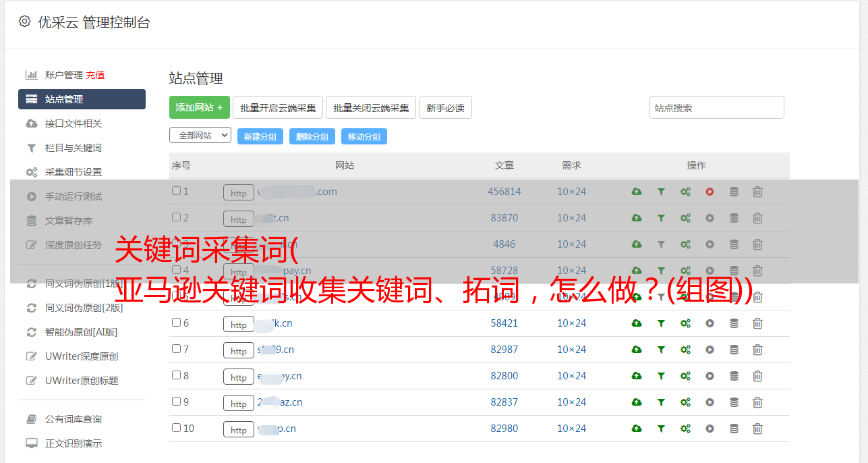This screenshot has width=868, height=463.
Task: Open the filter icon for row 2
Action: (661, 218)
